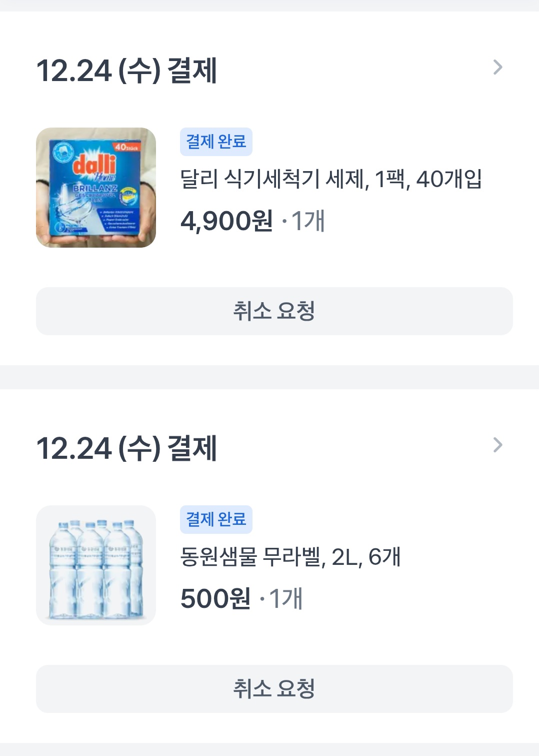Open the 달리 식기세척기 세제, 1팩, 40개입 title
Screen dimensions: 539x756
[x=330, y=179]
